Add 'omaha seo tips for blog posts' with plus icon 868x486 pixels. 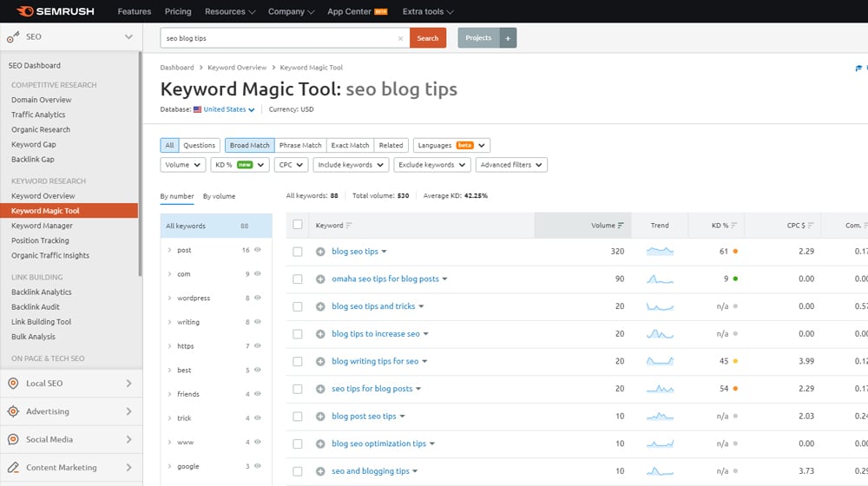pos(320,279)
